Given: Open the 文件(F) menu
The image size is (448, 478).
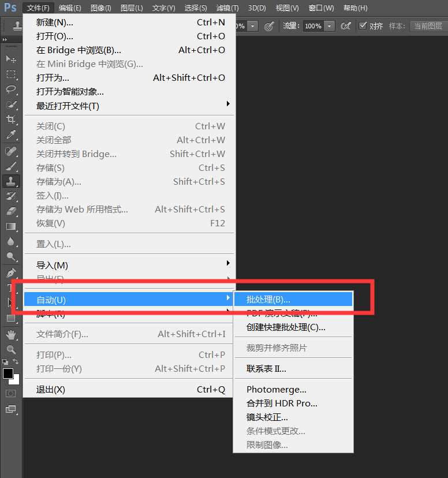Looking at the screenshot, I should (38, 8).
